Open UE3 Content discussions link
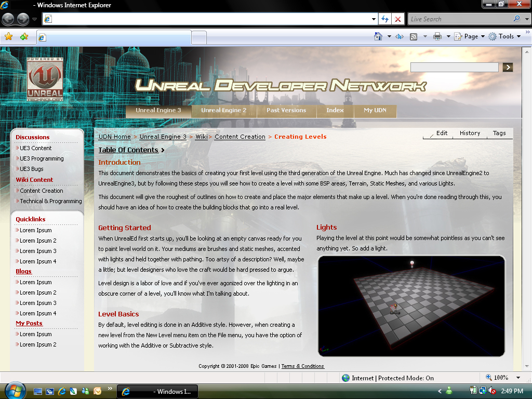 coord(35,148)
